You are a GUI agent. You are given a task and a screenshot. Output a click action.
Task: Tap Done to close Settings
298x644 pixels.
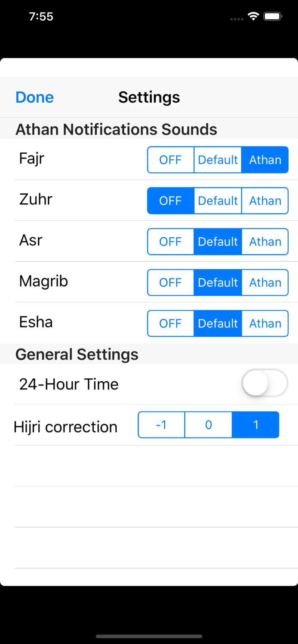pos(34,97)
